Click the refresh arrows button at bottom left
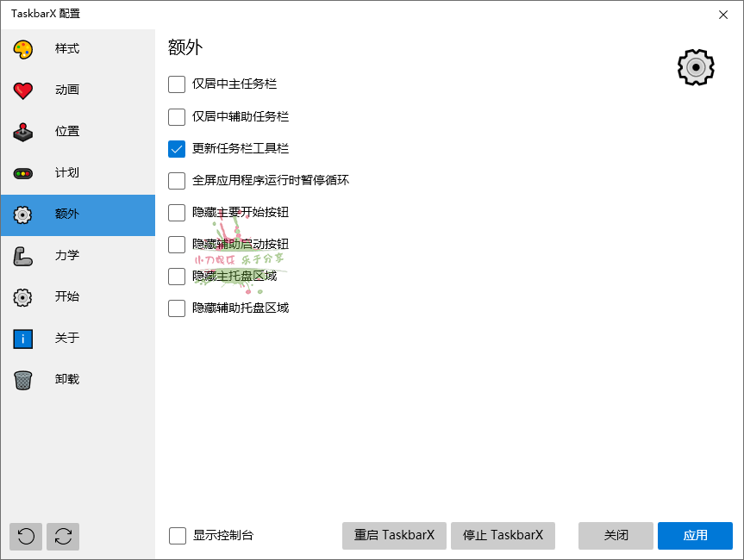This screenshot has height=560, width=744. click(63, 536)
